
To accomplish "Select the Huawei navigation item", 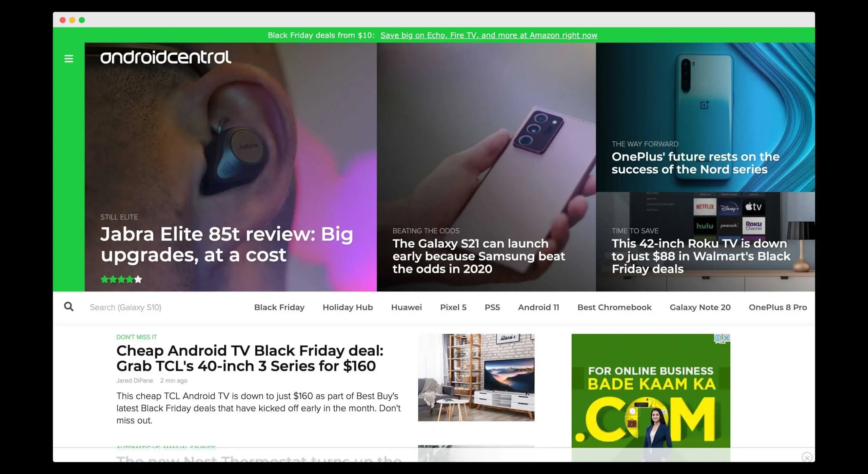I will (407, 307).
